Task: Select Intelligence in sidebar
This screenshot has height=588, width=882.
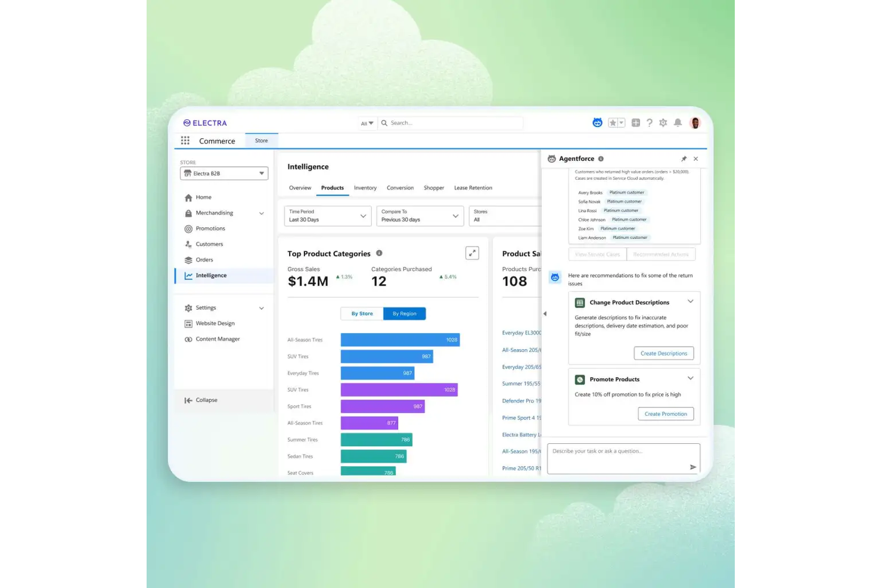Action: 225,275
